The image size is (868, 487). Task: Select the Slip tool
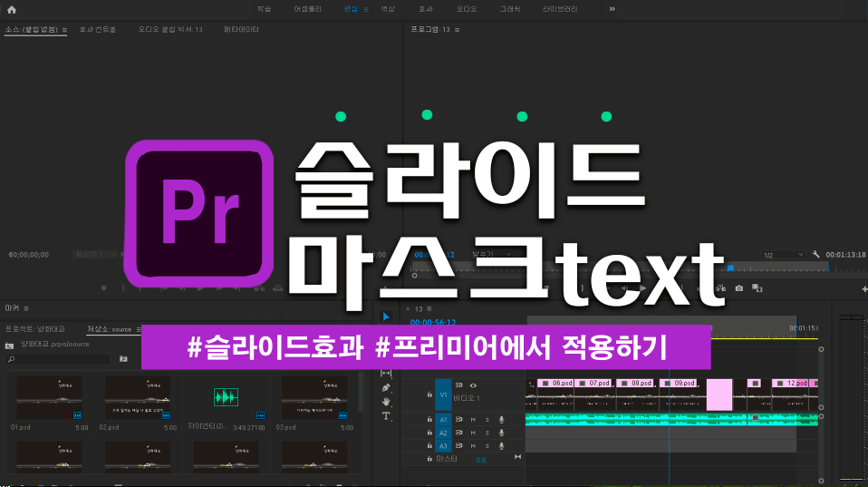click(386, 374)
